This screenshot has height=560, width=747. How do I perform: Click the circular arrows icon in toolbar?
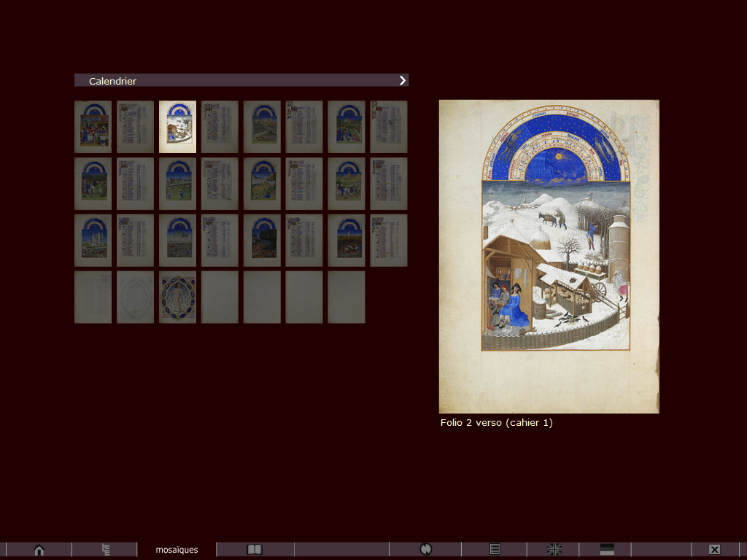(x=425, y=550)
